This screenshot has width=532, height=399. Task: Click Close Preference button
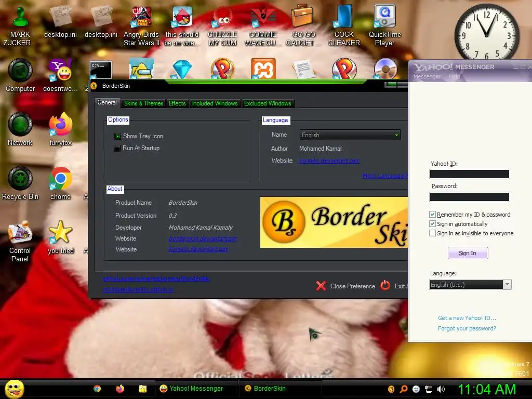point(345,286)
